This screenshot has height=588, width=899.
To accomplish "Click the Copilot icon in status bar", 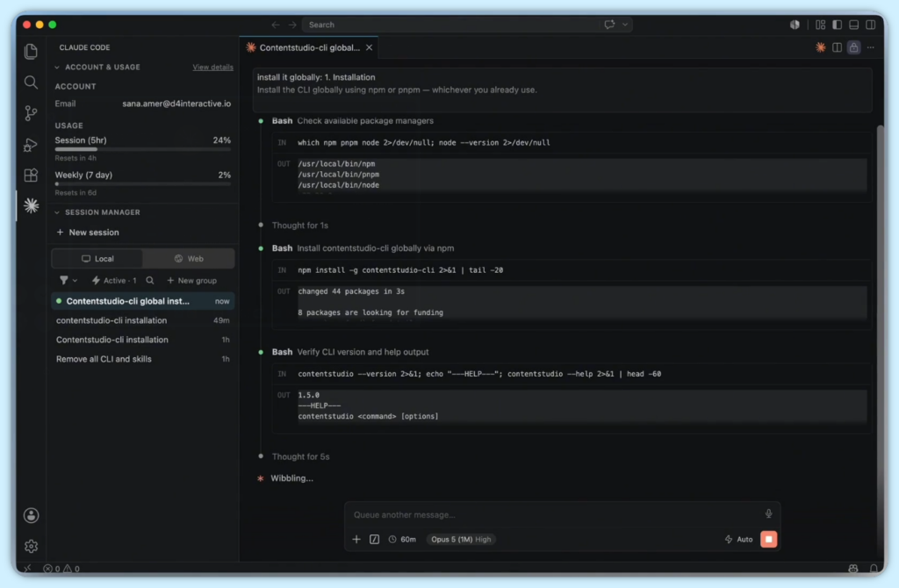I will click(853, 569).
